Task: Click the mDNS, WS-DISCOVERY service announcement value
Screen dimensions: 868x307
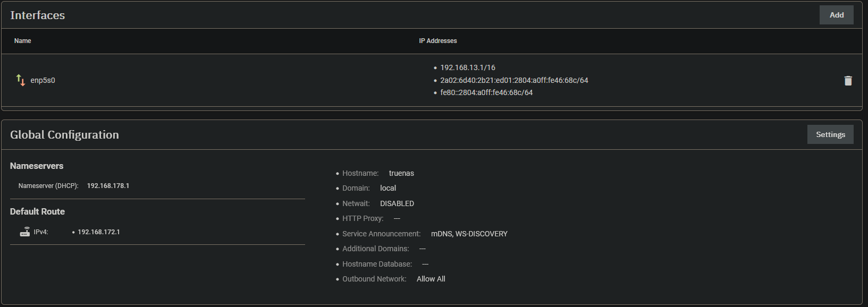Action: pyautogui.click(x=469, y=234)
